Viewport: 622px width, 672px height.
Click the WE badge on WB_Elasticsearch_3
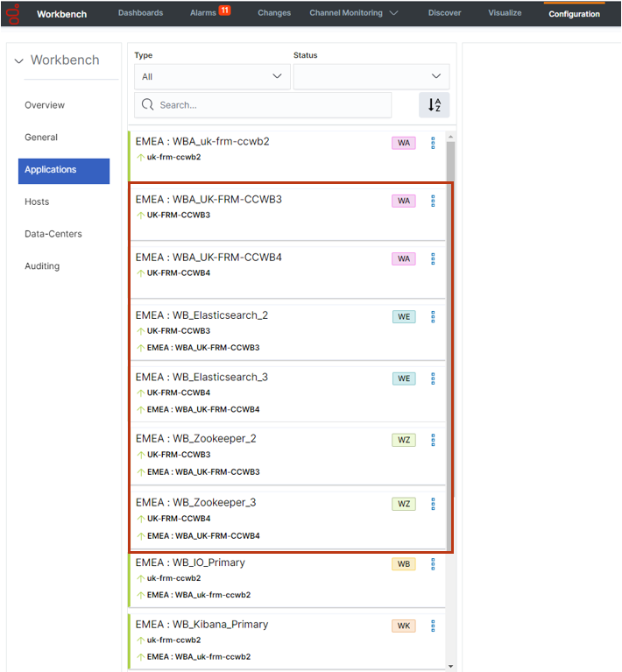[x=404, y=378]
